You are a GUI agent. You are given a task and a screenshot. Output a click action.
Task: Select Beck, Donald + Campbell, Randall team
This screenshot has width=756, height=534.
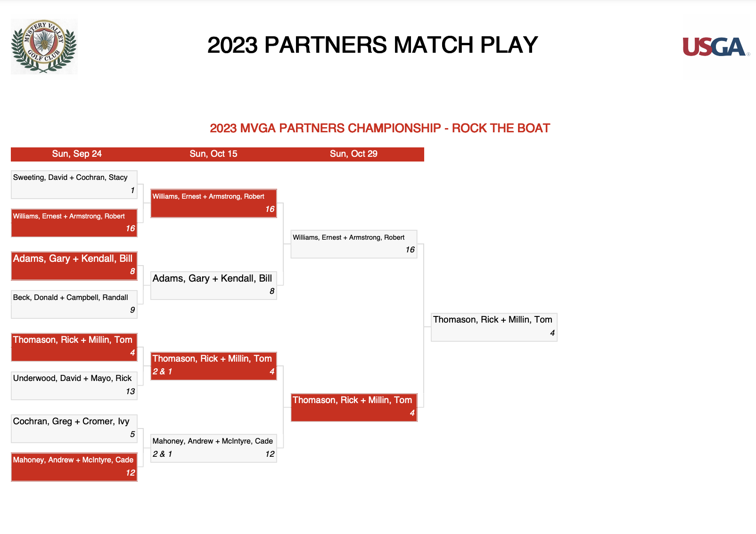click(74, 304)
